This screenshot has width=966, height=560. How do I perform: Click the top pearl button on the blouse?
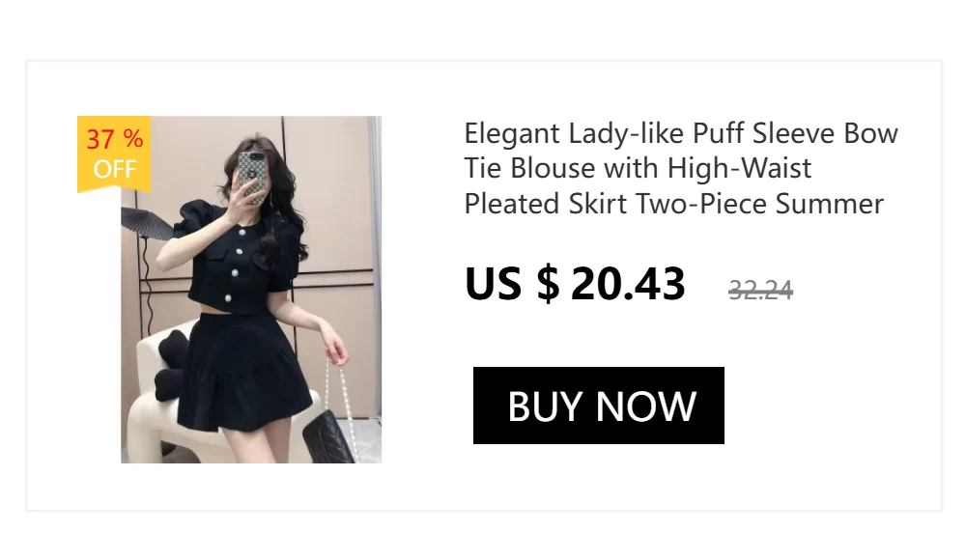(x=242, y=233)
